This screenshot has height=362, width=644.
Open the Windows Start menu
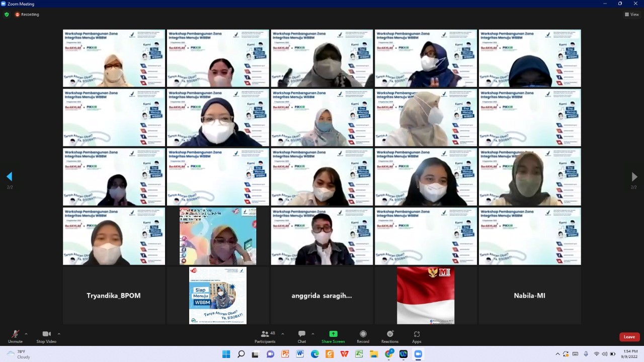[x=226, y=354]
